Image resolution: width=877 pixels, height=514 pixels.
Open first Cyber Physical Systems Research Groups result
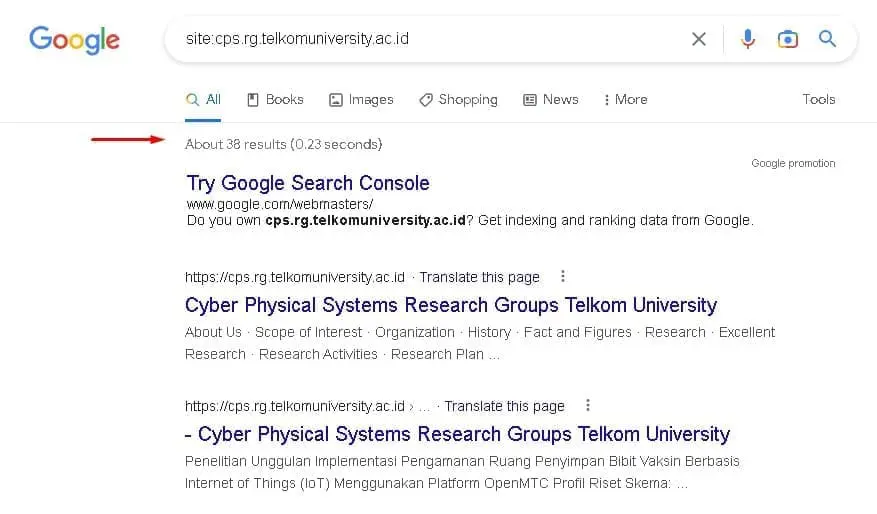click(x=451, y=305)
